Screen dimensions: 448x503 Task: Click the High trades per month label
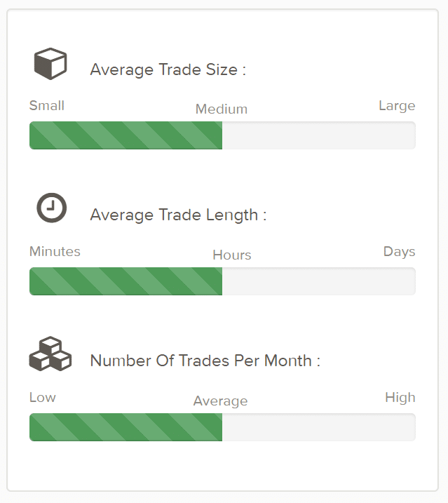(400, 398)
